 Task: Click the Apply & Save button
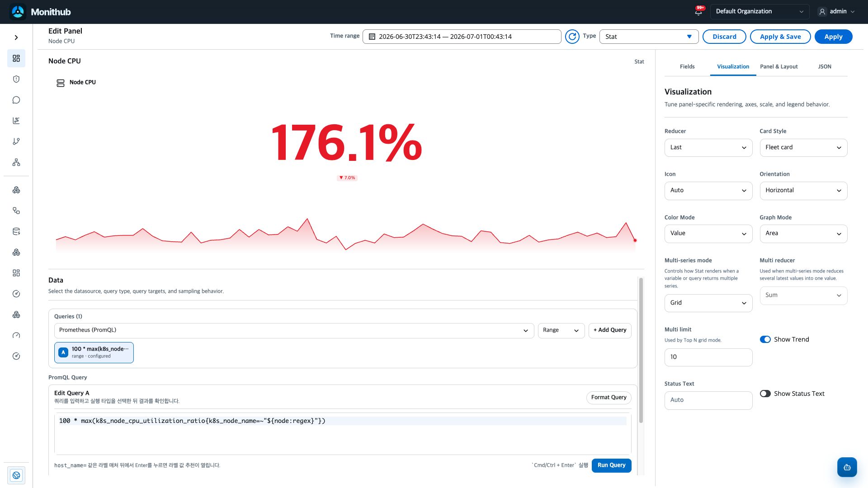780,37
